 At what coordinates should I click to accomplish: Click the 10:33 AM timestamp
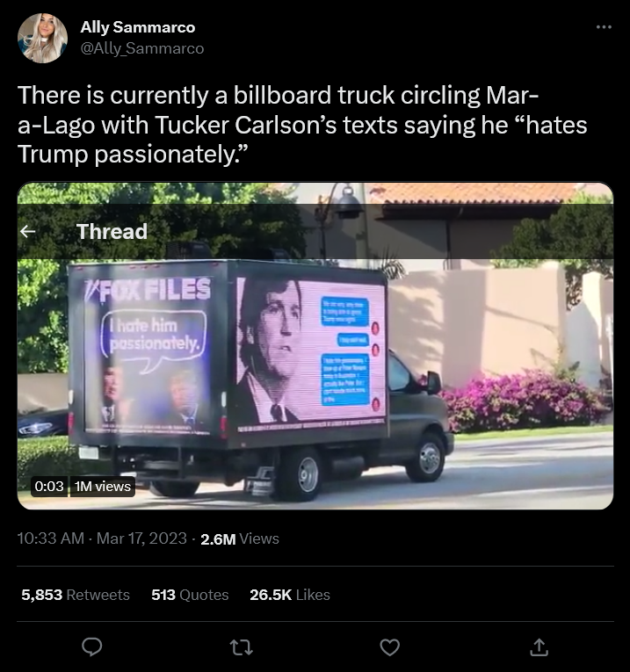[51, 538]
